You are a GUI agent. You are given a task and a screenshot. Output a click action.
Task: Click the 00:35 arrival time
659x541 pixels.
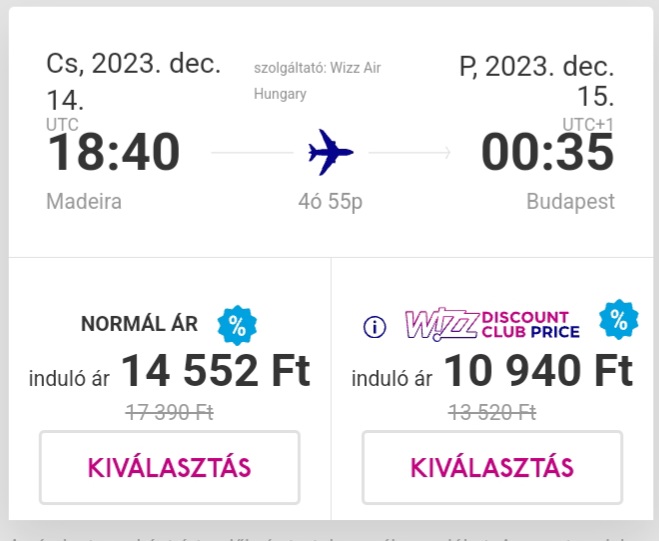[x=548, y=152]
